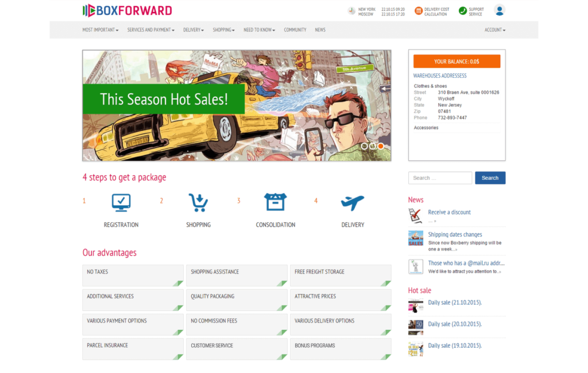Go to the News menu item
588x373 pixels.
tap(320, 29)
